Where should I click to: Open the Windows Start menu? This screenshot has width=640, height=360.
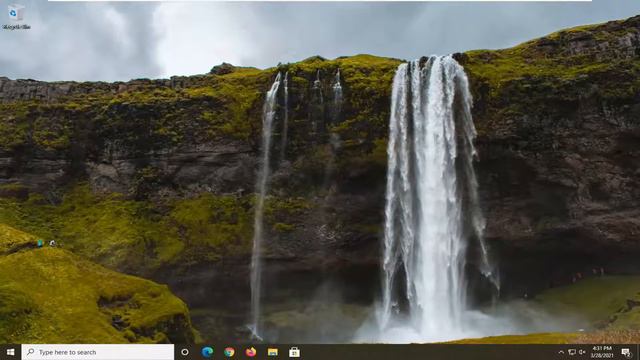pyautogui.click(x=11, y=352)
